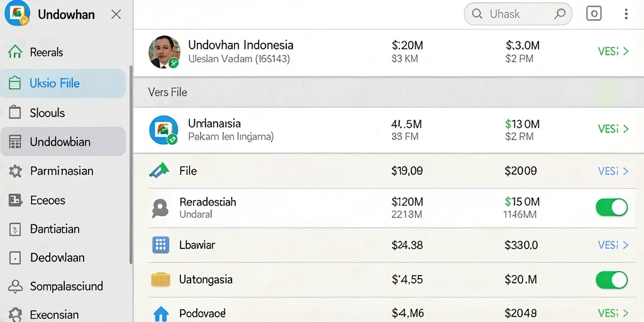Click the Reerals home icon in sidebar

coord(15,52)
